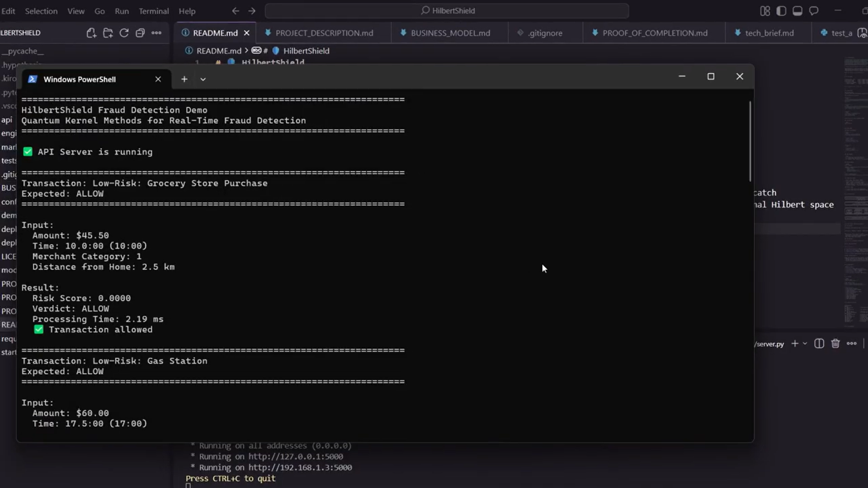Split the terminal panel
Image resolution: width=868 pixels, height=488 pixels.
[x=819, y=343]
